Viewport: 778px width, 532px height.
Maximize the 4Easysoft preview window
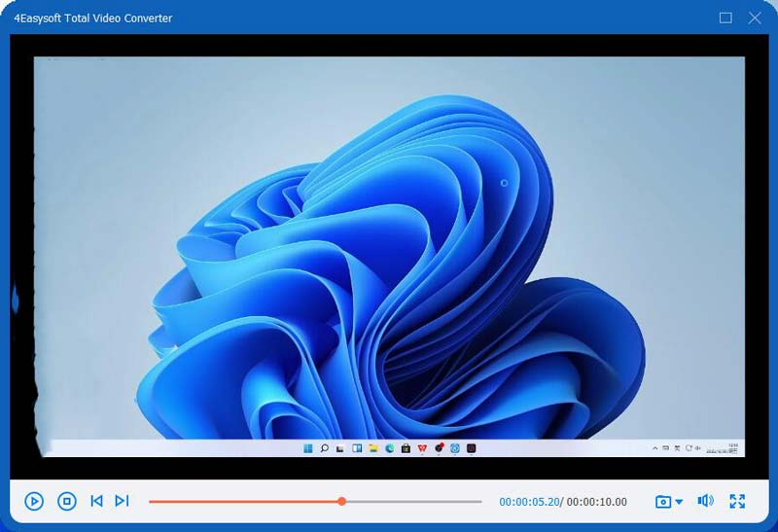[725, 18]
